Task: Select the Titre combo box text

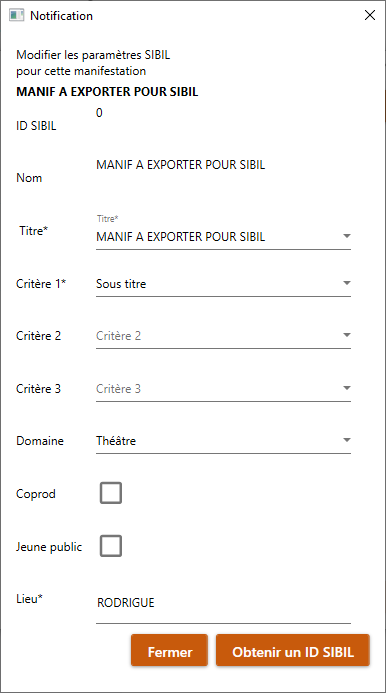Action: [x=180, y=237]
